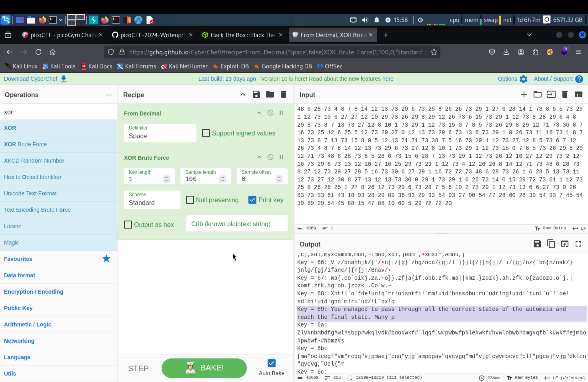This screenshot has width=588, height=382.
Task: Expand Encryption / Encoding category
Action: pyautogui.click(x=58, y=292)
